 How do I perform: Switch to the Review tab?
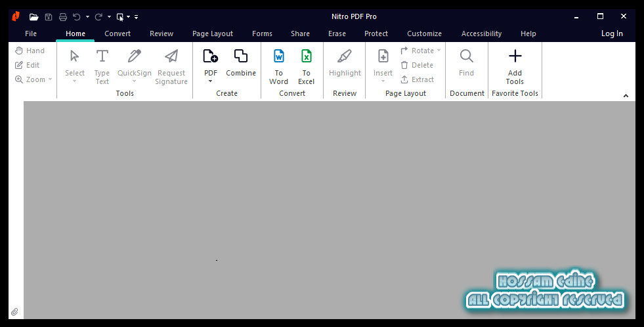[x=161, y=33]
